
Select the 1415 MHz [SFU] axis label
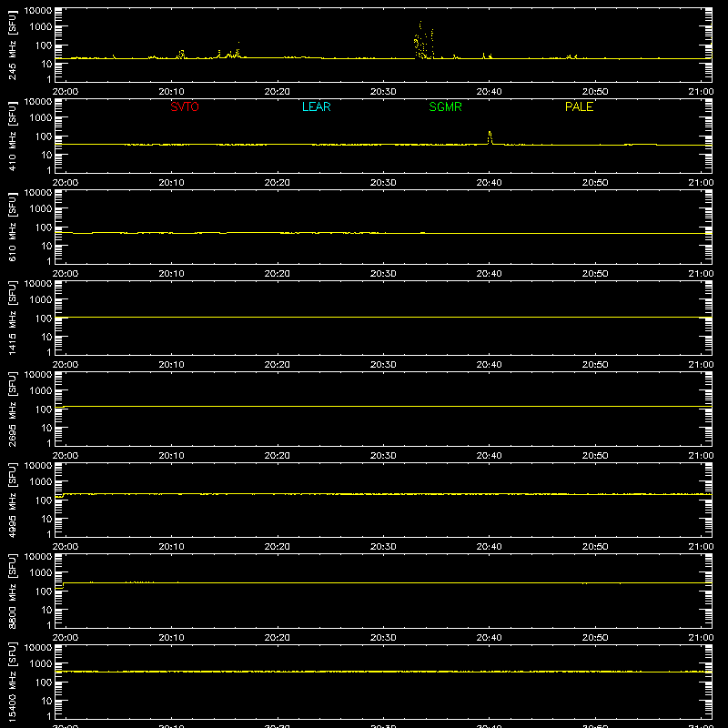pos(12,318)
